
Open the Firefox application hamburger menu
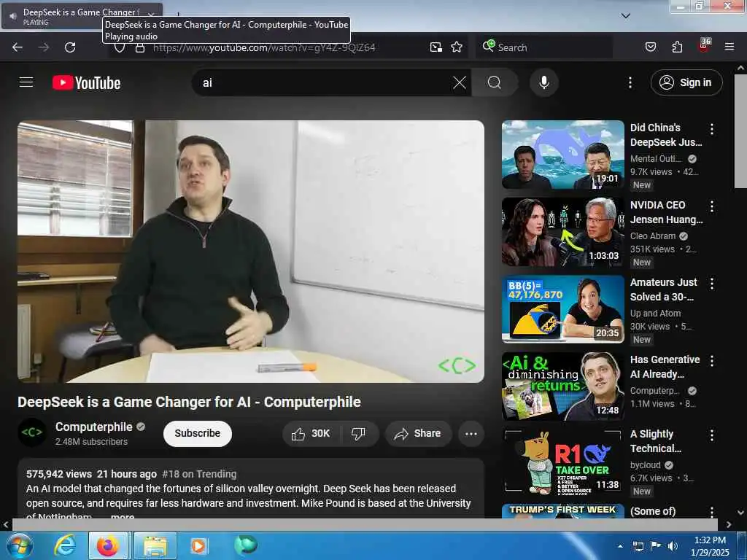(729, 47)
